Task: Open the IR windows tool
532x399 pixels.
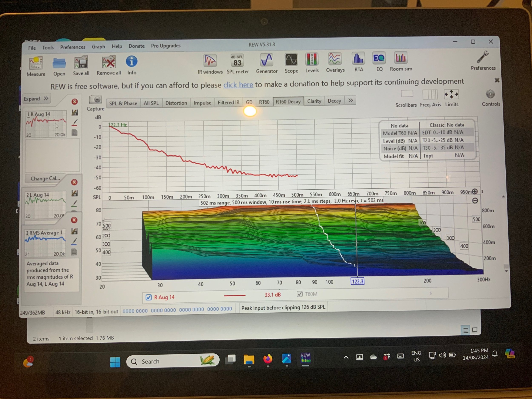Action: point(210,61)
